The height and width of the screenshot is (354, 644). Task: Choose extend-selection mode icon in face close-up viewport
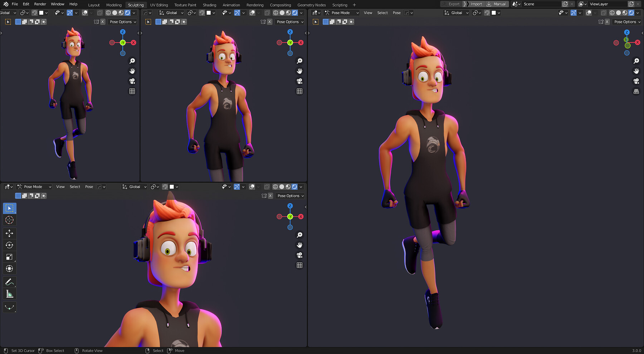click(x=24, y=196)
